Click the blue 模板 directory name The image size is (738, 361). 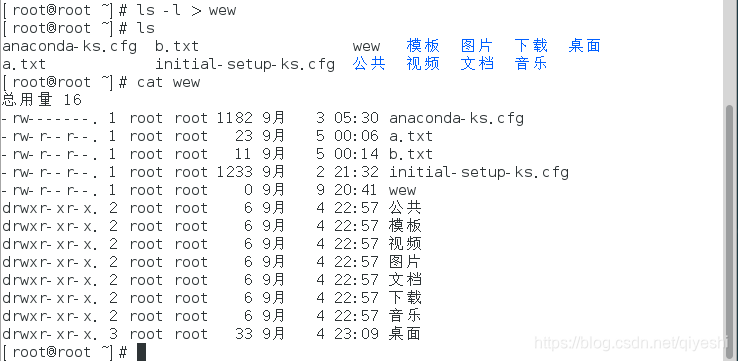coord(423,46)
